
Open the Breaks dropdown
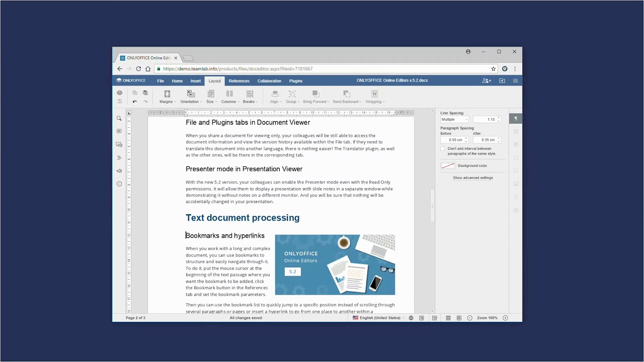click(x=250, y=97)
